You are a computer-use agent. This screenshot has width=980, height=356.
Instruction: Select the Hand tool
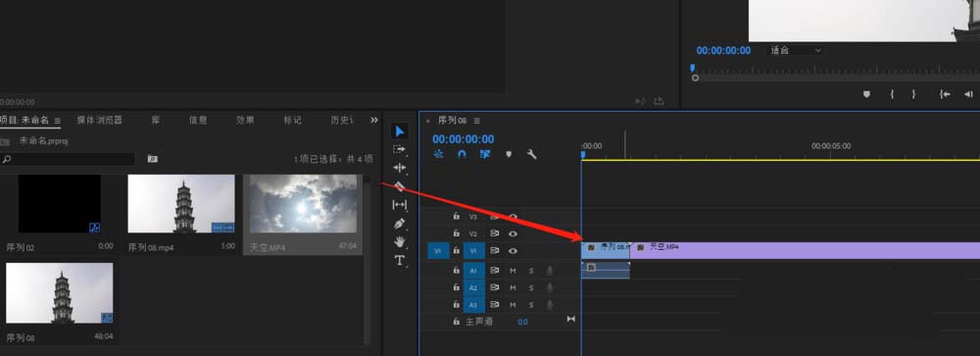[400, 241]
